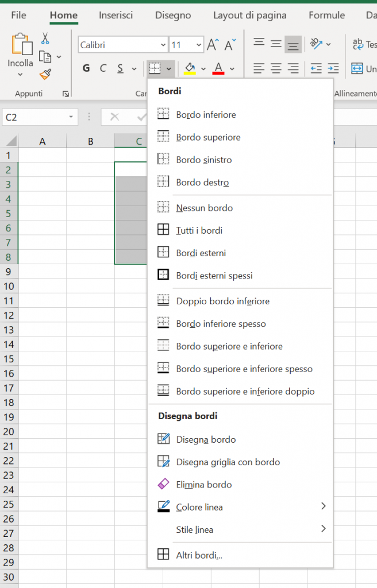Screen dimensions: 377x588
Task: Click the Format Painter brush icon
Action: click(45, 74)
